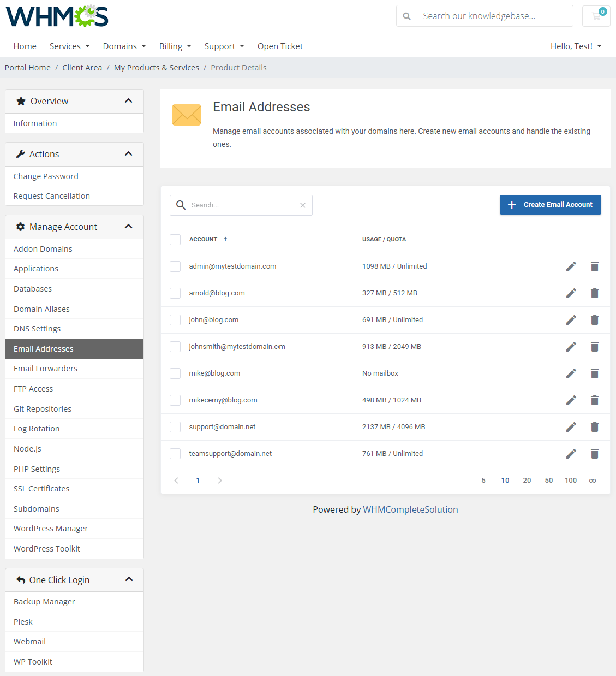Show 50 results per page
616x676 pixels.
click(548, 480)
